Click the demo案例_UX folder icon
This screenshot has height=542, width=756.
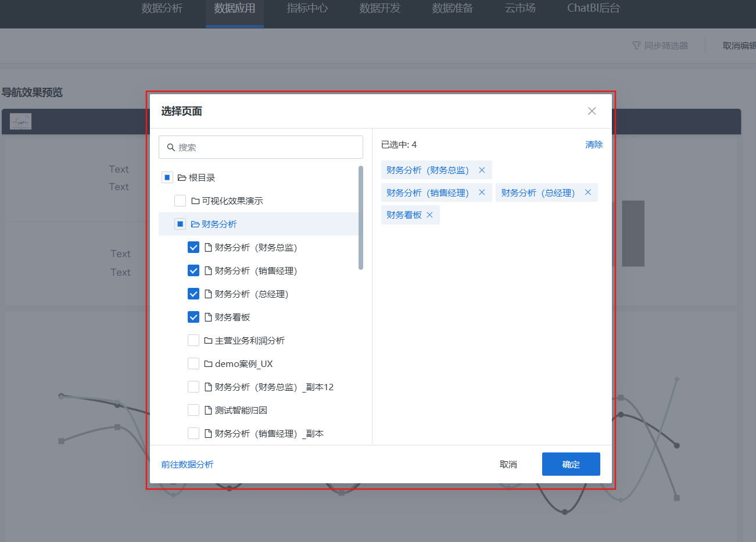coord(208,363)
